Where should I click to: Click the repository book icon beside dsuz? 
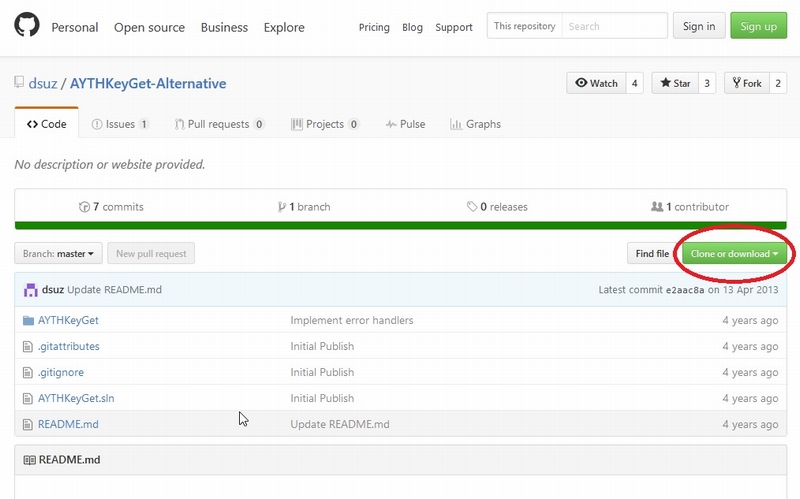[19, 82]
